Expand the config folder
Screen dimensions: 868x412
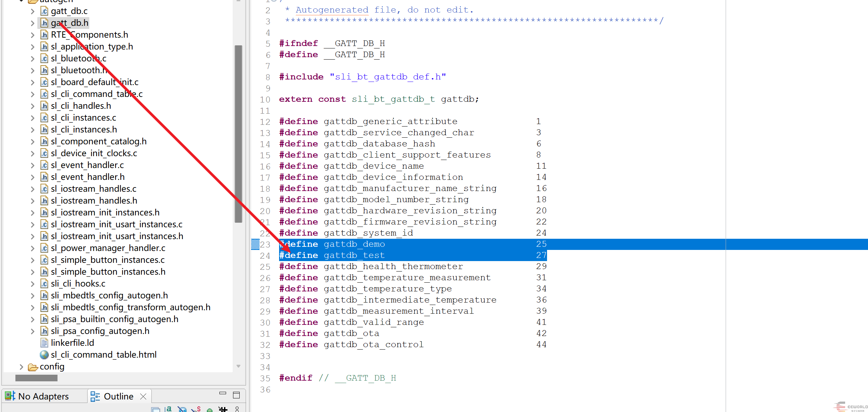point(21,367)
